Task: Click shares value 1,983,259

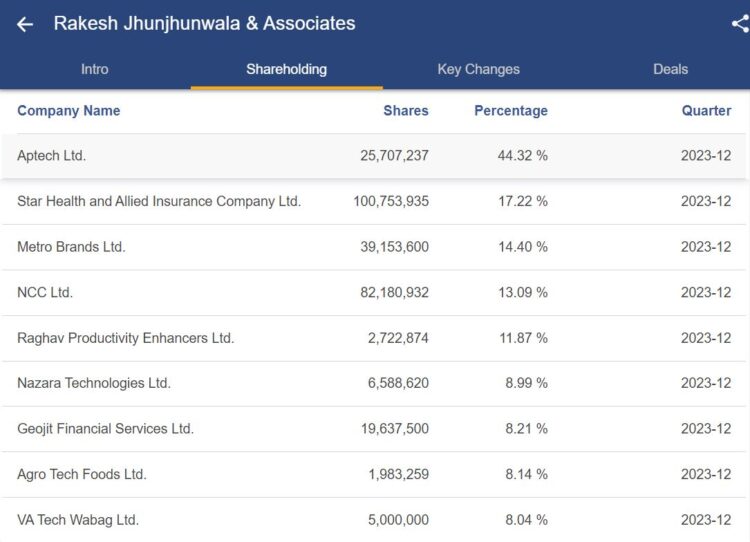Action: click(x=398, y=474)
